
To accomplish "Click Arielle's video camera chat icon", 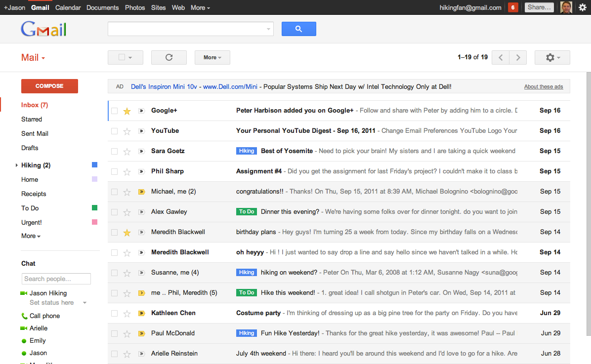I will tap(24, 328).
